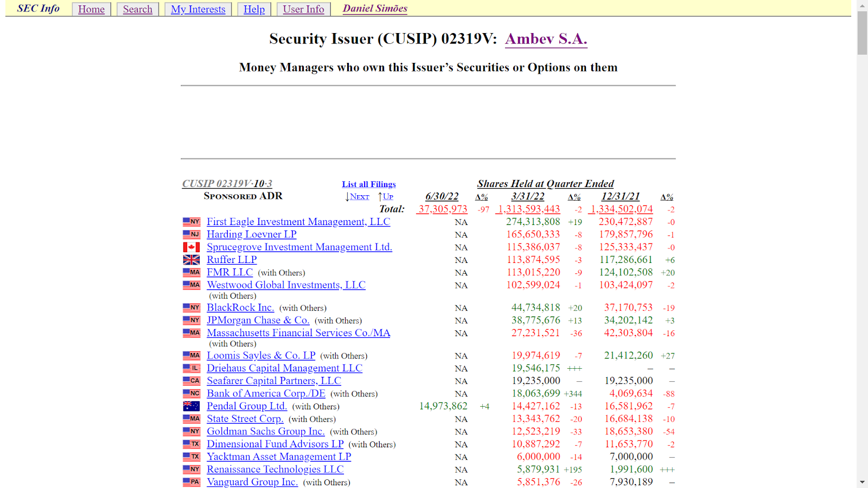Viewport: 868px width, 488px height.
Task: Sort by the 6/30/22 column header
Action: coord(442,196)
